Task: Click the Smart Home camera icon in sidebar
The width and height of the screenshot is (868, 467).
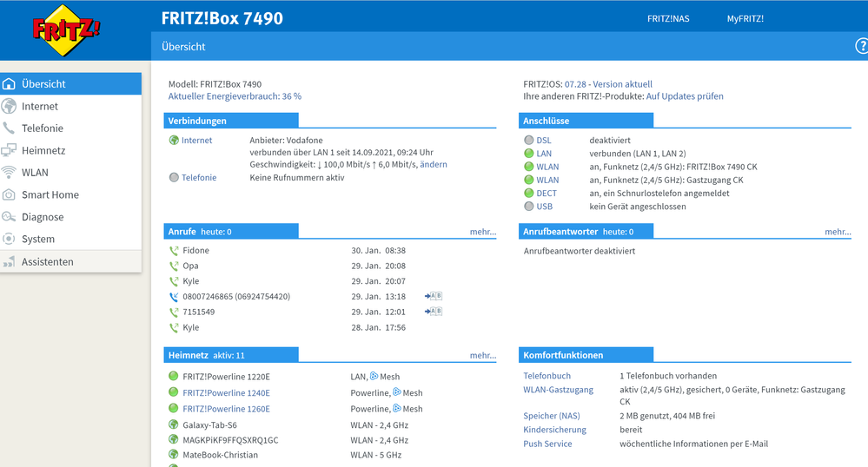Action: pyautogui.click(x=9, y=195)
